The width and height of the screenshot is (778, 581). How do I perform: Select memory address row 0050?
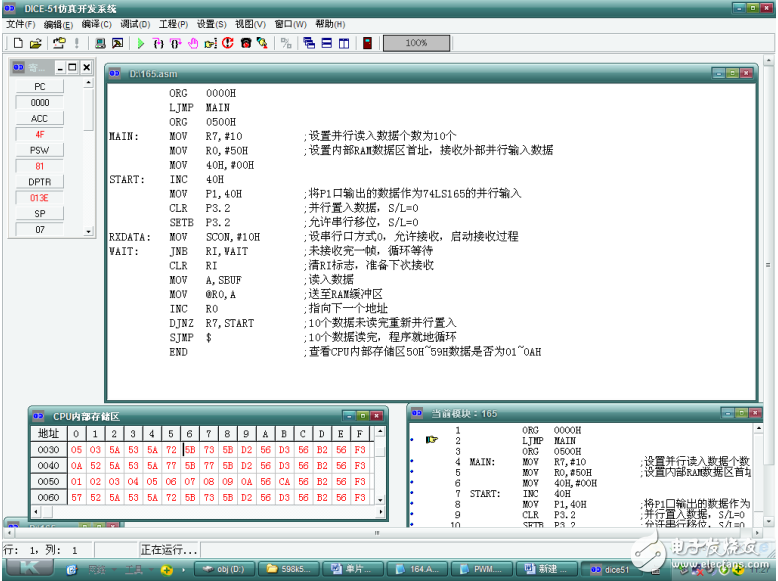48,481
